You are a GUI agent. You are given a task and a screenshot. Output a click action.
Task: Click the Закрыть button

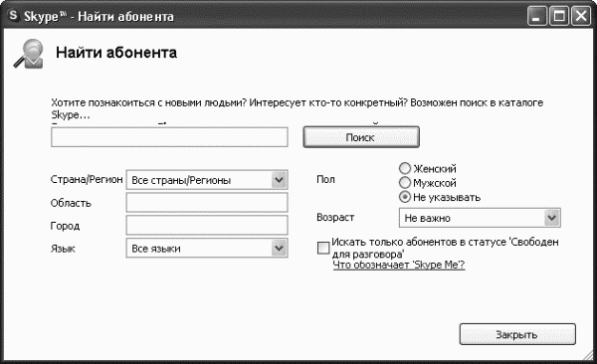pyautogui.click(x=517, y=334)
